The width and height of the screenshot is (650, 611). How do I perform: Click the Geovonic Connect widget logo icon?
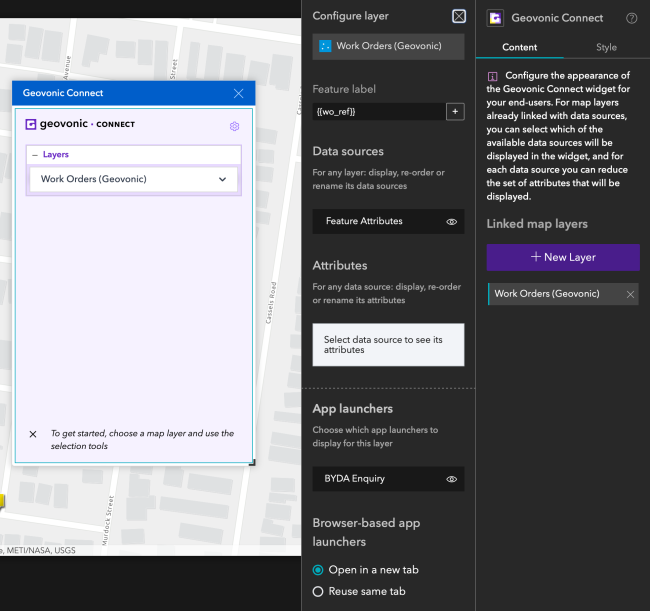495,18
